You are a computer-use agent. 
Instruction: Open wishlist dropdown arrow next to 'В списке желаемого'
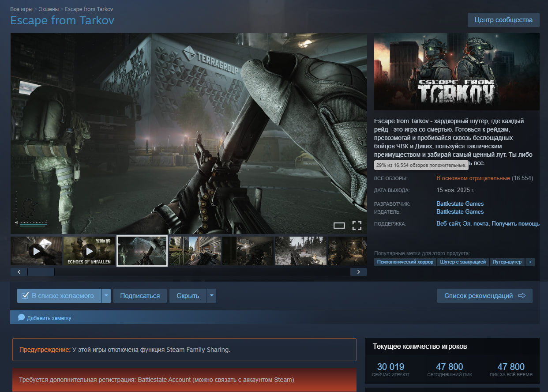[106, 296]
